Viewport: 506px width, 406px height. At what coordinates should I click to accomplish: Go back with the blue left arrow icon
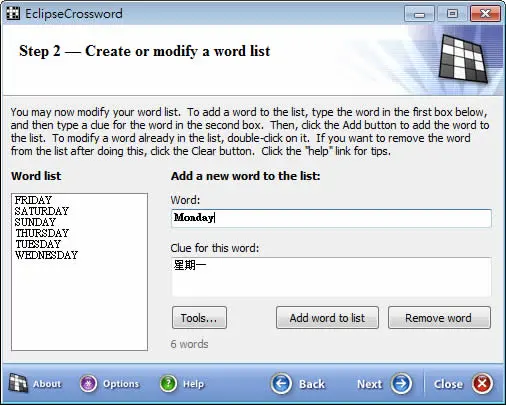point(281,384)
